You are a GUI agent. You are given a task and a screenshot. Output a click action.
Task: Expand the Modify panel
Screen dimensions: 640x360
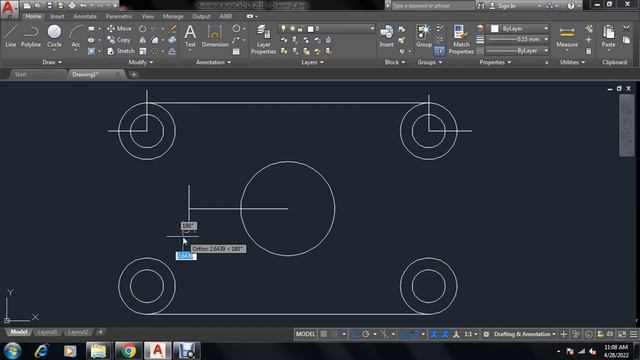[x=140, y=62]
